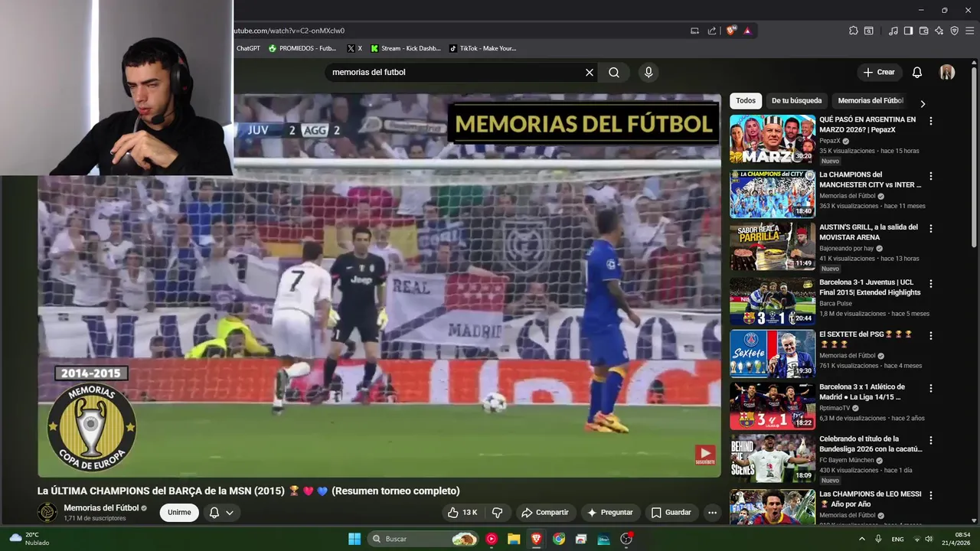Open options for El SEXTETE del PSG video
The height and width of the screenshot is (551, 980).
(931, 335)
